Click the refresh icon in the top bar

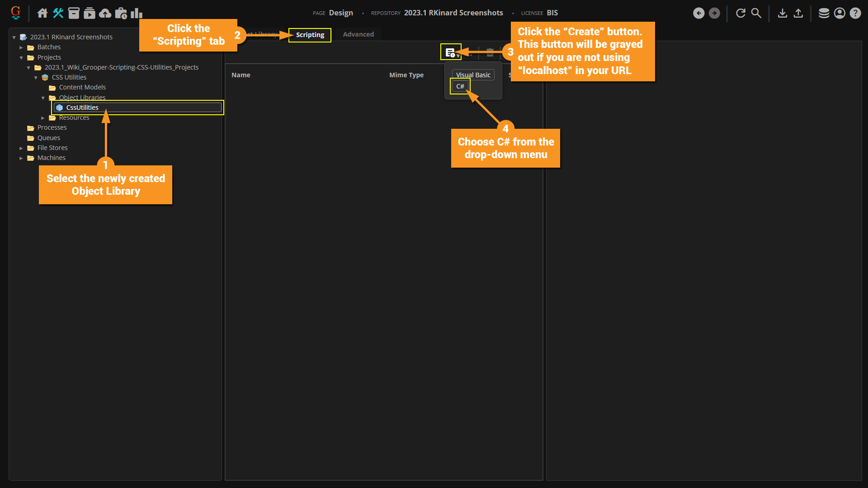pyautogui.click(x=741, y=13)
